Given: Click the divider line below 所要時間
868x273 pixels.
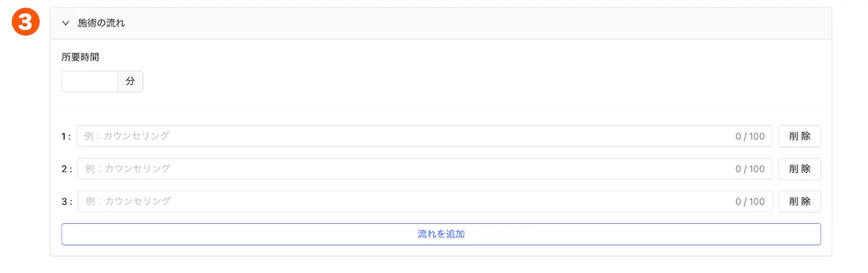Looking at the screenshot, I should 441,109.
